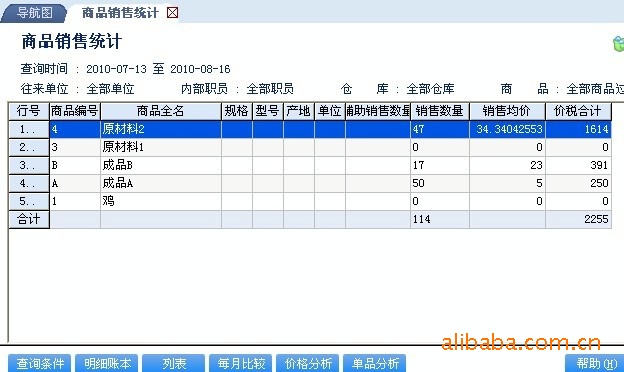Select the 原材料2 product name cell
The height and width of the screenshot is (372, 624).
pyautogui.click(x=161, y=129)
